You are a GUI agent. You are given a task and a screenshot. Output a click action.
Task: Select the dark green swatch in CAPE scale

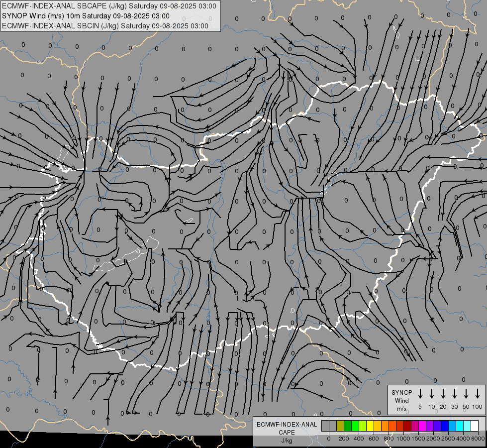[348, 426]
